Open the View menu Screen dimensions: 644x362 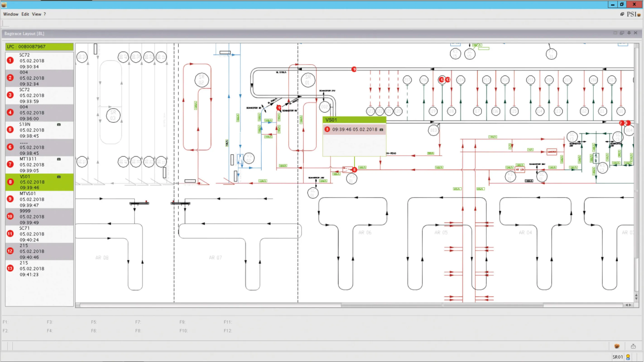(36, 14)
